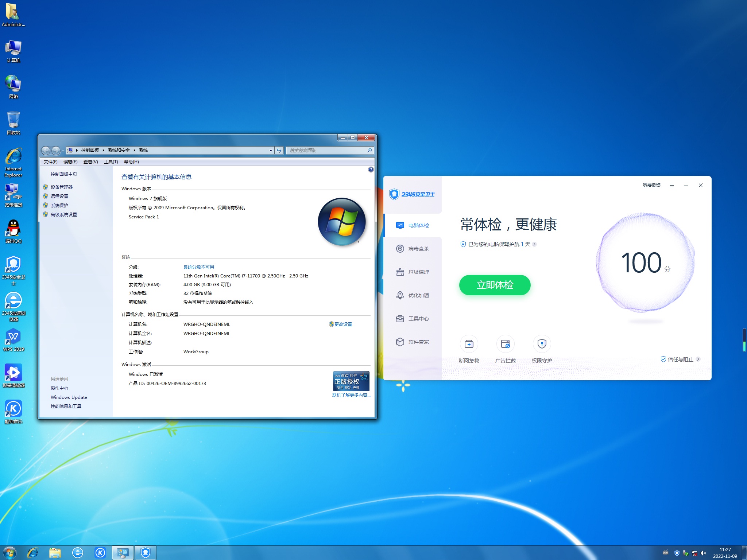The width and height of the screenshot is (747, 560).
Task: Expand the recent pages dropdown arrow
Action: click(63, 151)
